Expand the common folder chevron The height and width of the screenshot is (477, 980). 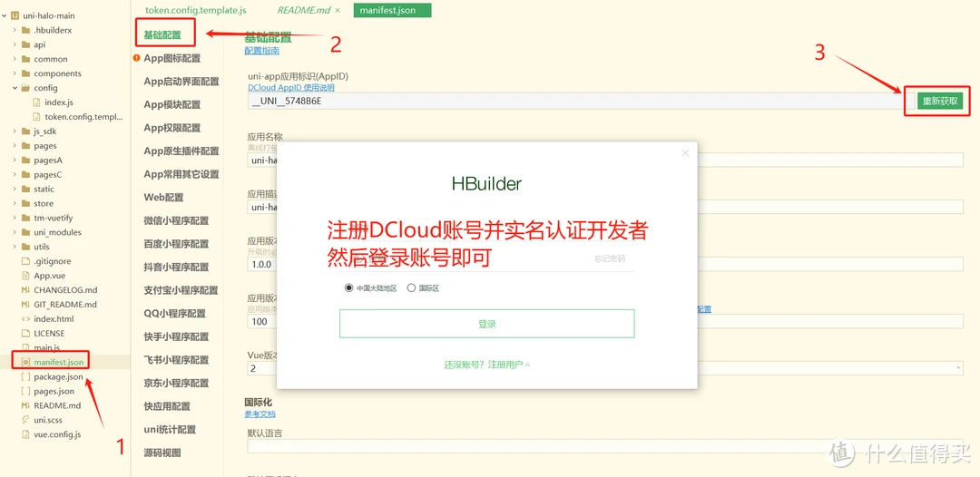click(15, 59)
